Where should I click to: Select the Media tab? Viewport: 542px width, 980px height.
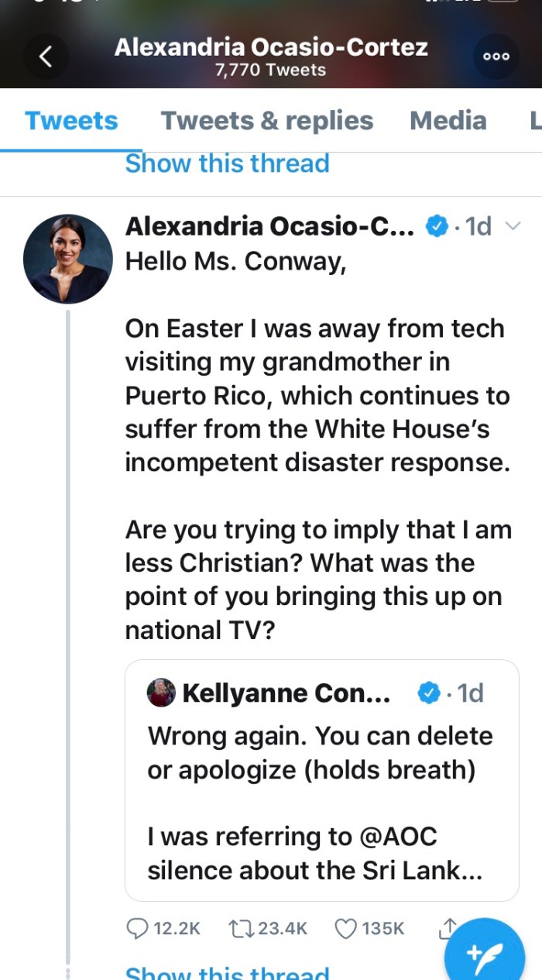(x=448, y=121)
